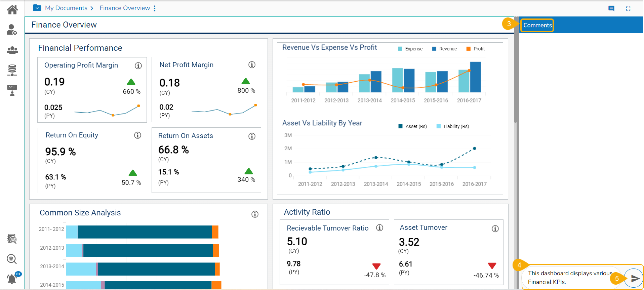Show info for Operating Profit Margin

click(138, 66)
